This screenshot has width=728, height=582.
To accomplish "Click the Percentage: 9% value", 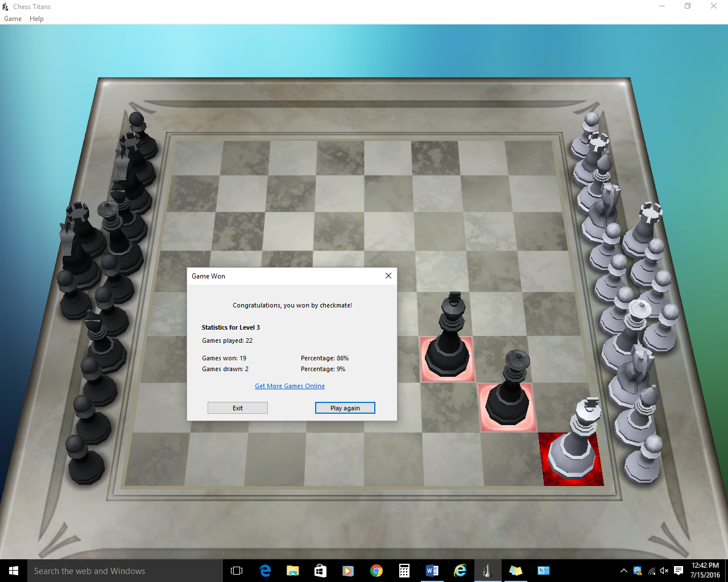I will 323,369.
